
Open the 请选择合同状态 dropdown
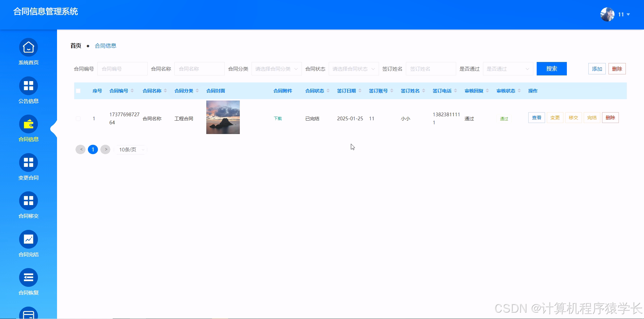tap(353, 68)
